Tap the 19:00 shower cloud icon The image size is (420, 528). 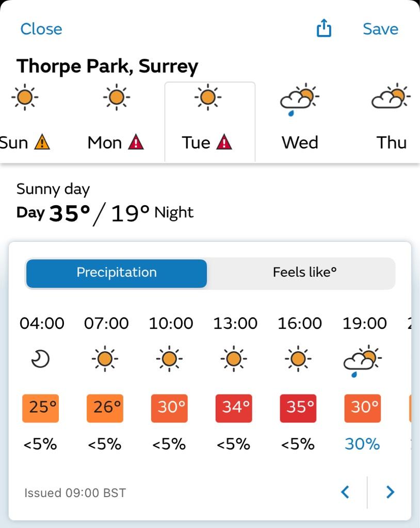363,360
